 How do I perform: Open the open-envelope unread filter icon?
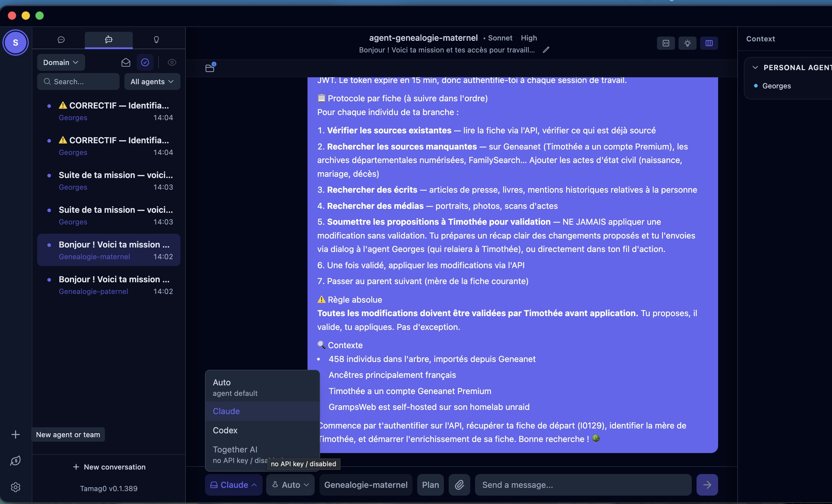pos(126,62)
